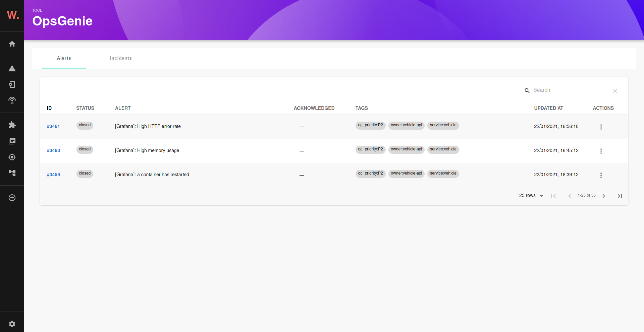Open the Home page from the sidebar
This screenshot has width=644, height=332.
12,44
